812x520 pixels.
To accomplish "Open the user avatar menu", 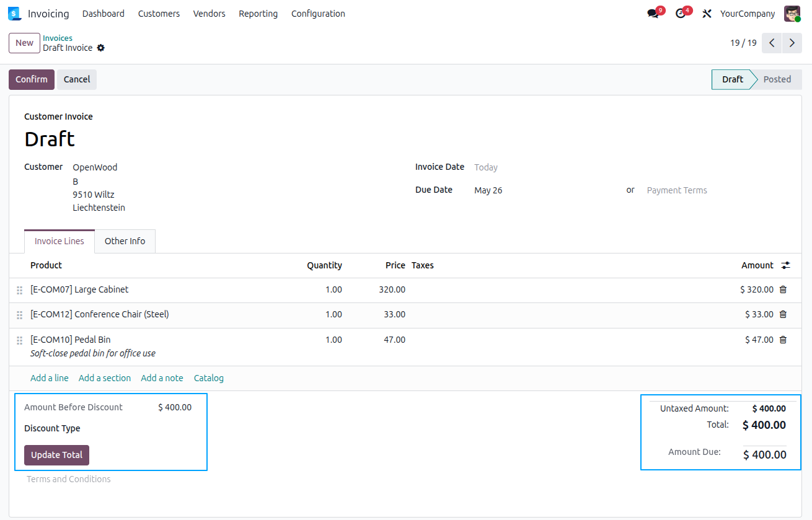I will 792,14.
